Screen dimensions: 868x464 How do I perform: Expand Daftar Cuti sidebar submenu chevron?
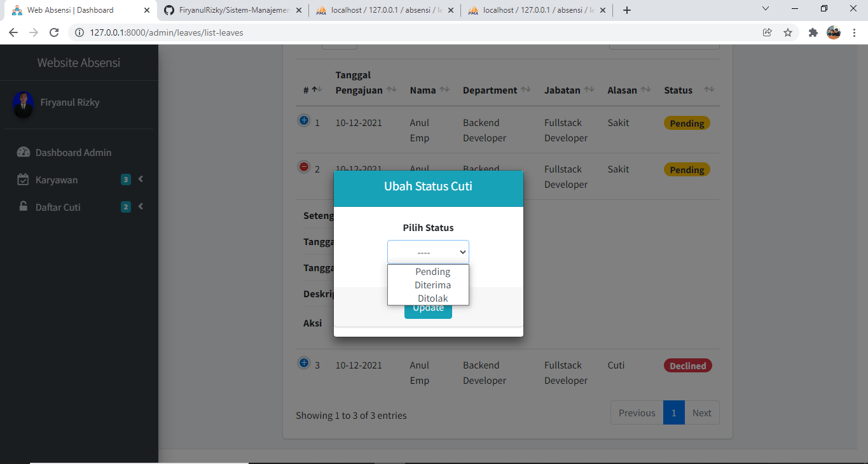tap(141, 206)
